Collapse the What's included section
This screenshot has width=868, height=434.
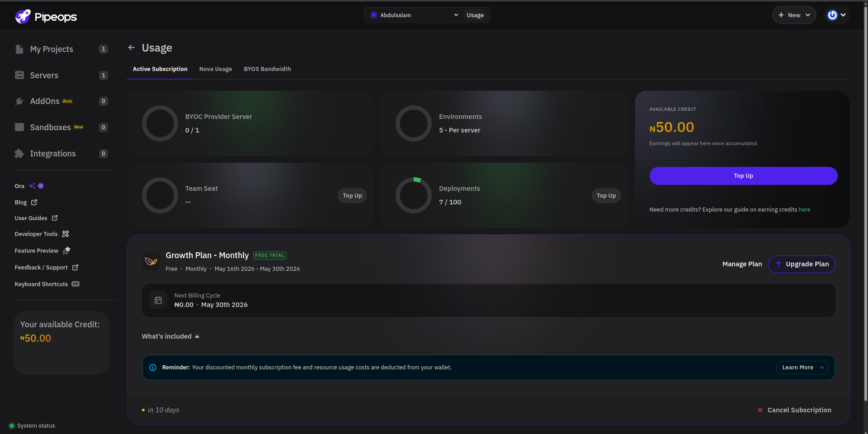coord(170,336)
